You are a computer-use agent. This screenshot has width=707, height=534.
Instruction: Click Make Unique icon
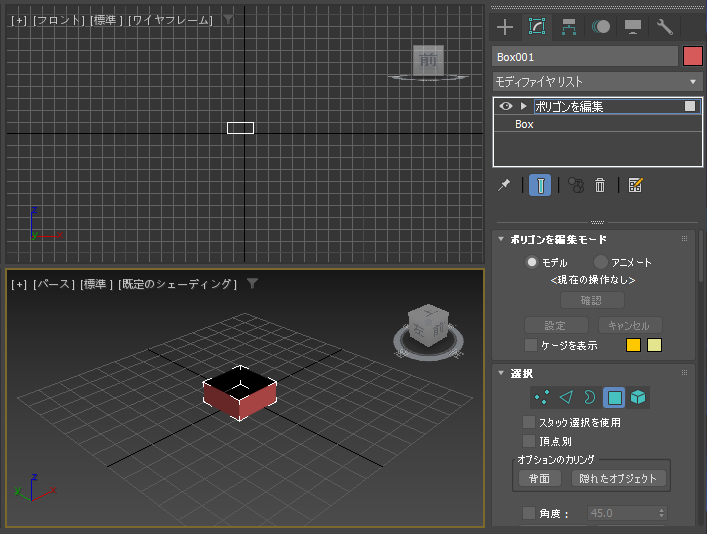click(576, 185)
